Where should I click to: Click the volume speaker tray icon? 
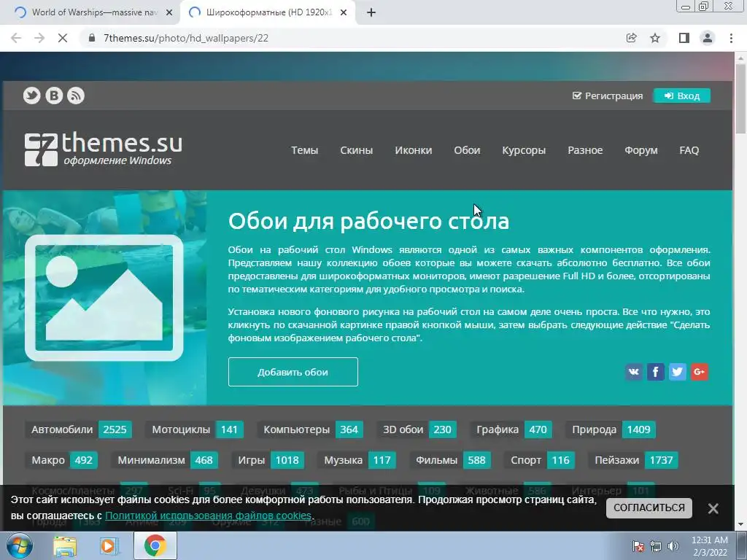(x=673, y=546)
